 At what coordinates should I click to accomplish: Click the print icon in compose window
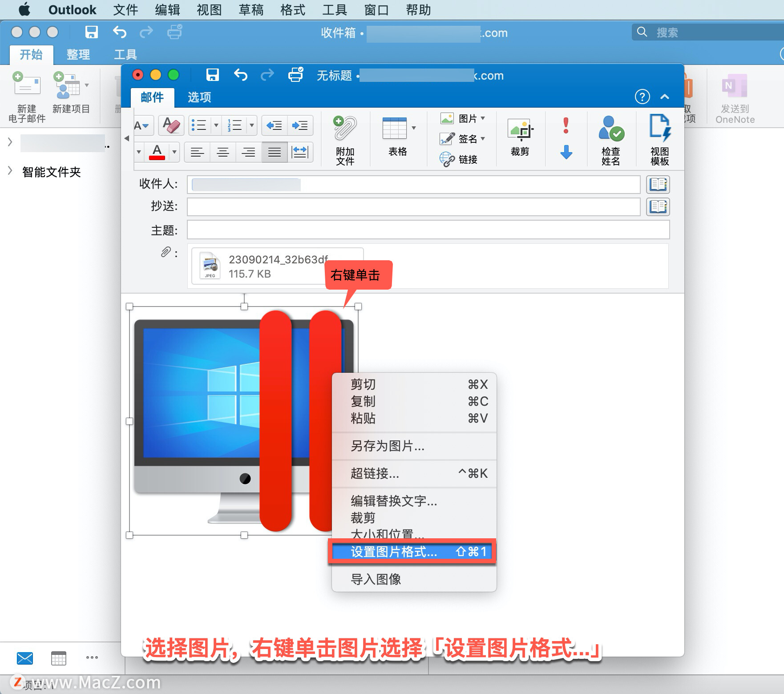[295, 75]
